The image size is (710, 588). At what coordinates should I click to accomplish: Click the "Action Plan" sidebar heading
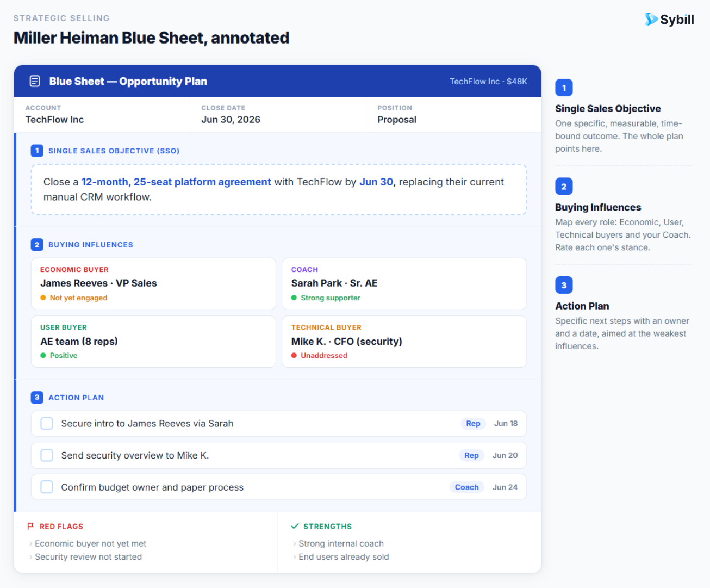point(582,306)
